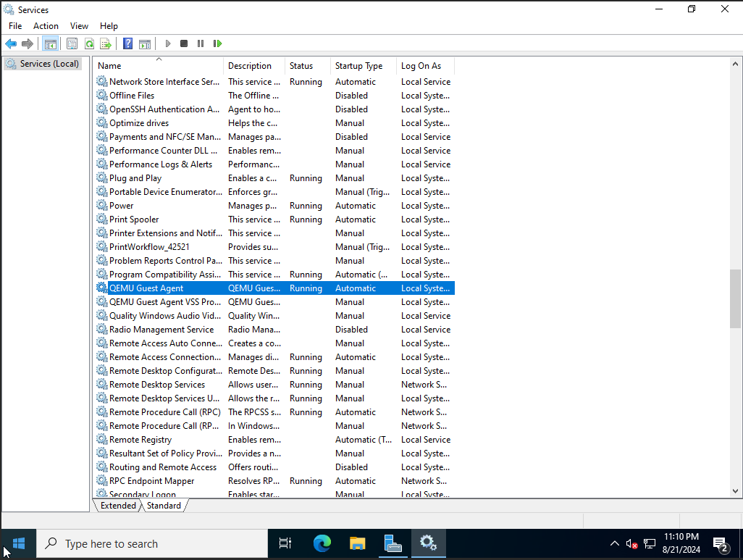Viewport: 743px width, 560px height.
Task: Click the Back arrow toolbar icon
Action: (11, 43)
